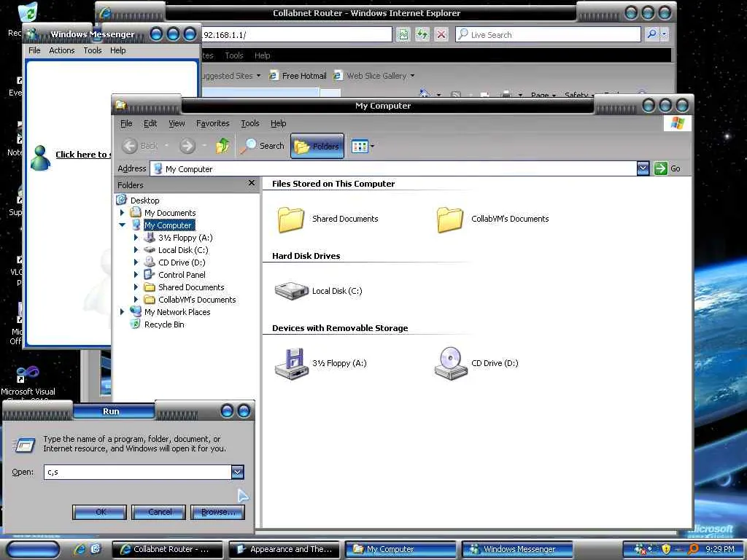Click Compatibility View icon in Internet Explorer

click(403, 34)
